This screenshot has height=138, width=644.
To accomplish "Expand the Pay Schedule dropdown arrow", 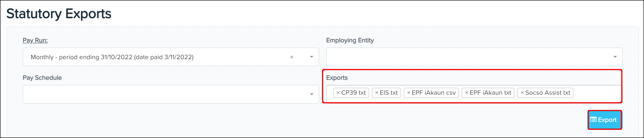I will point(311,94).
